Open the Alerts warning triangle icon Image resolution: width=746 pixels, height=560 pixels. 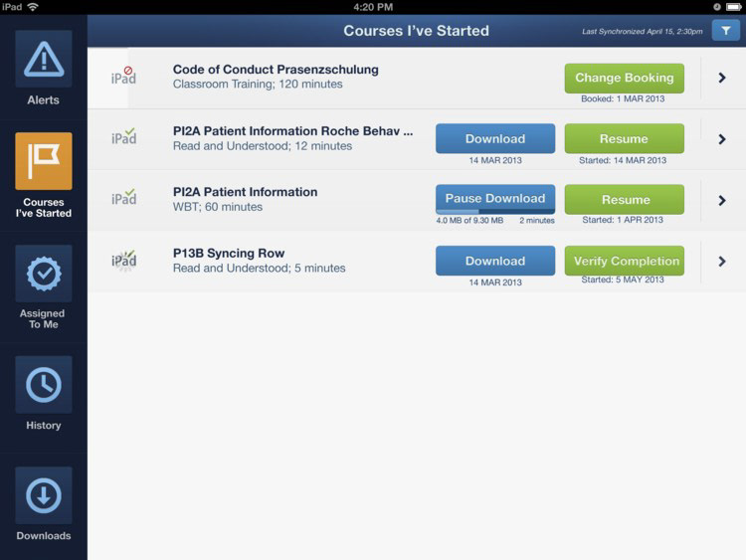[x=44, y=59]
